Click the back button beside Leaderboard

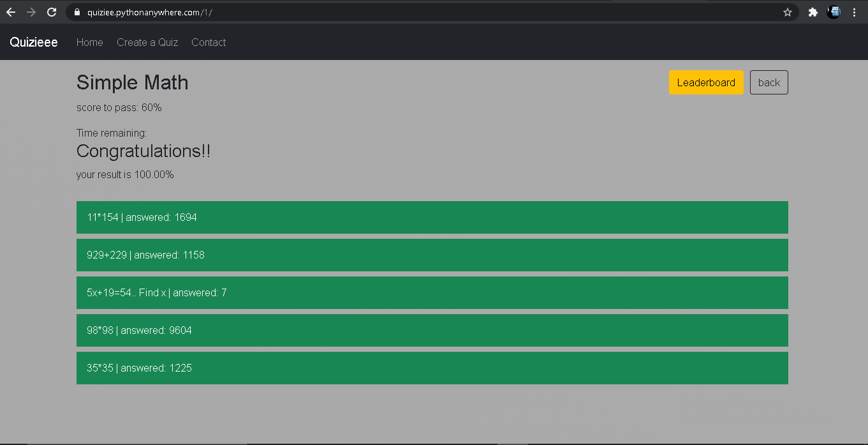click(x=769, y=82)
